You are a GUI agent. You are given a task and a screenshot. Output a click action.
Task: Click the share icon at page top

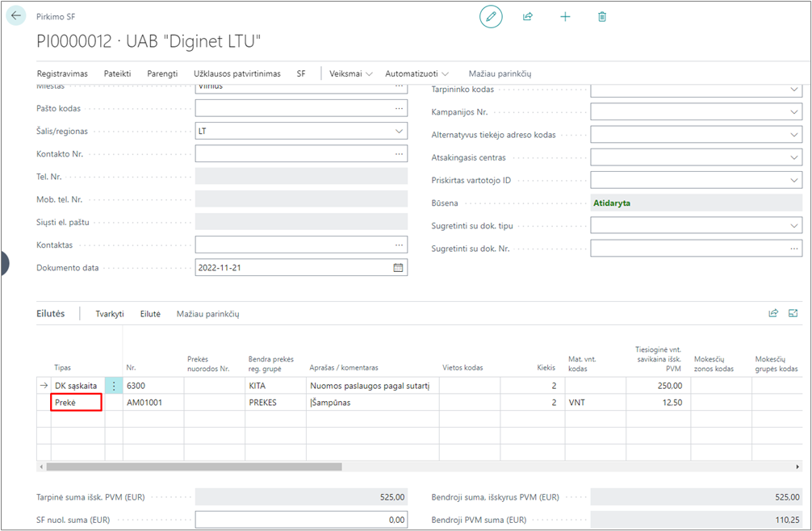click(528, 17)
